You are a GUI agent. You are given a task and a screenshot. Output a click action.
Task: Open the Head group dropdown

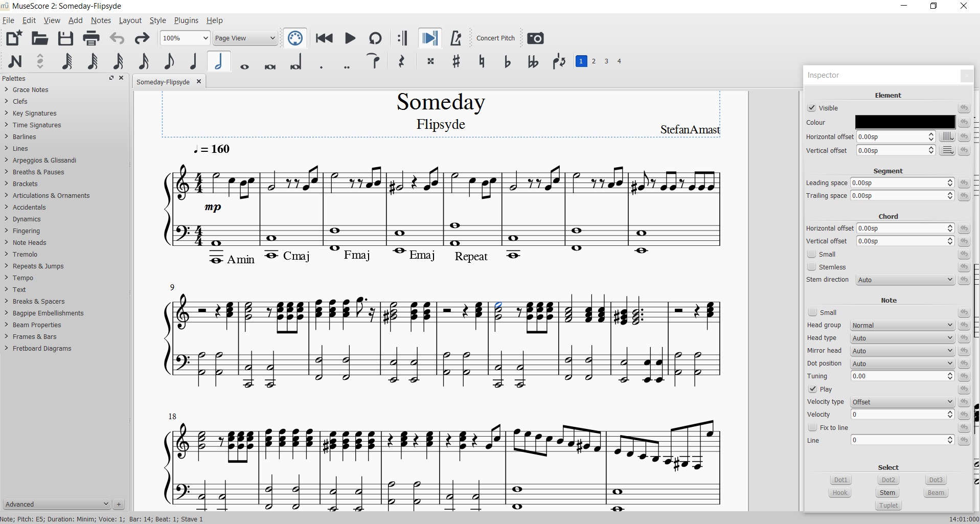pyautogui.click(x=902, y=325)
